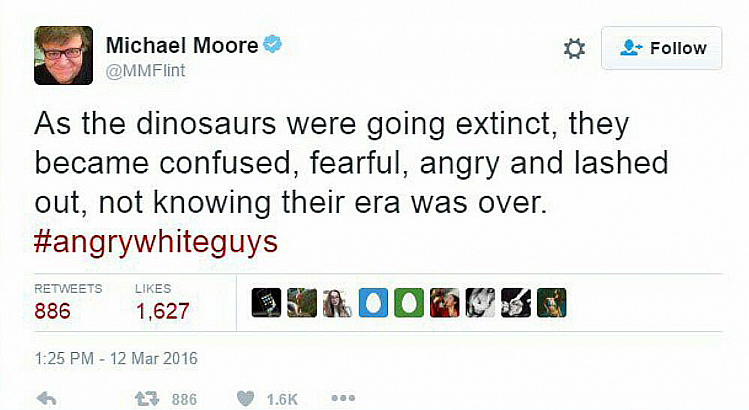Like the tweet with the heart icon
Screen dimensions: 749x410
[245, 398]
